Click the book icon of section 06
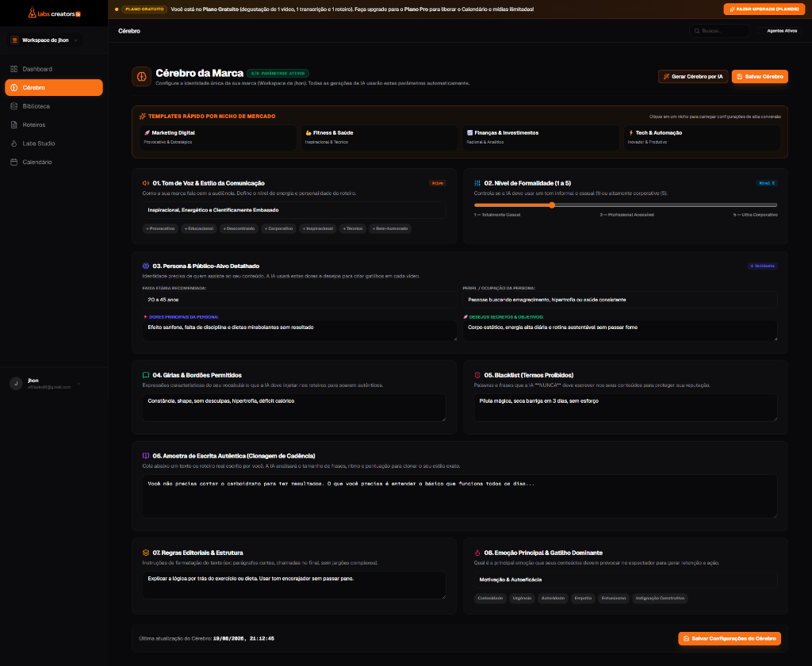The image size is (812, 666). pyautogui.click(x=146, y=456)
